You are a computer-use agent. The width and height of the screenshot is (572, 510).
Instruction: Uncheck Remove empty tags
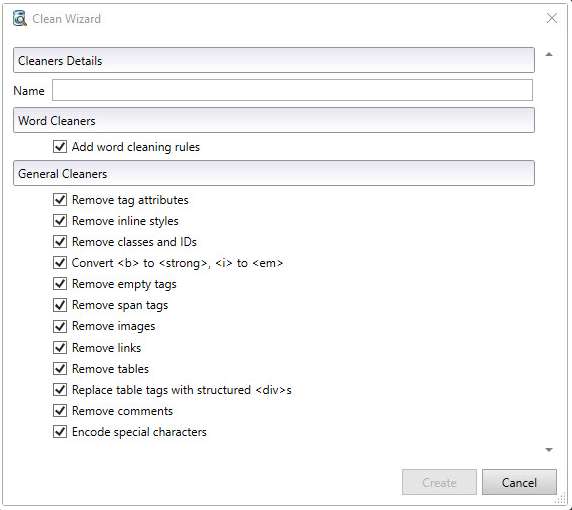pos(60,284)
